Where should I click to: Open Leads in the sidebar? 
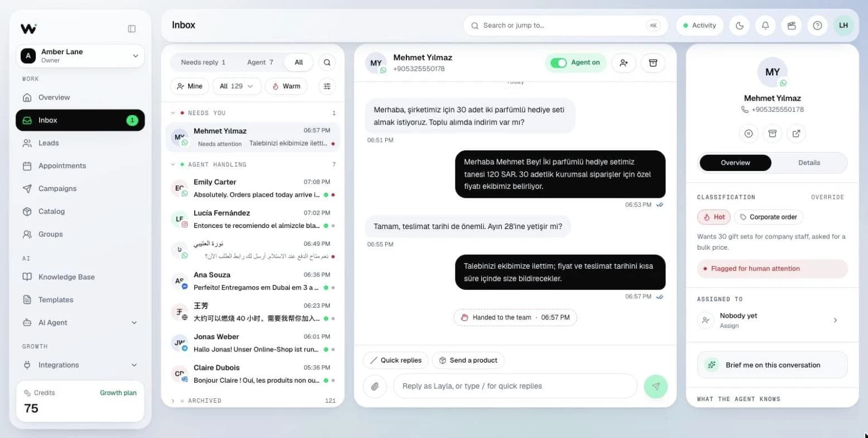pos(80,143)
